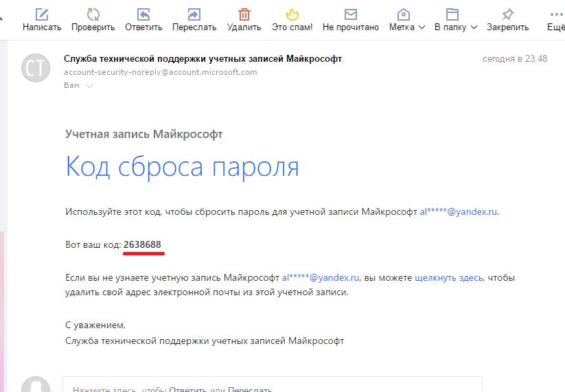Image resolution: width=565 pixels, height=392 pixels.
Task: Click the sender avatar СТ
Action: click(35, 69)
